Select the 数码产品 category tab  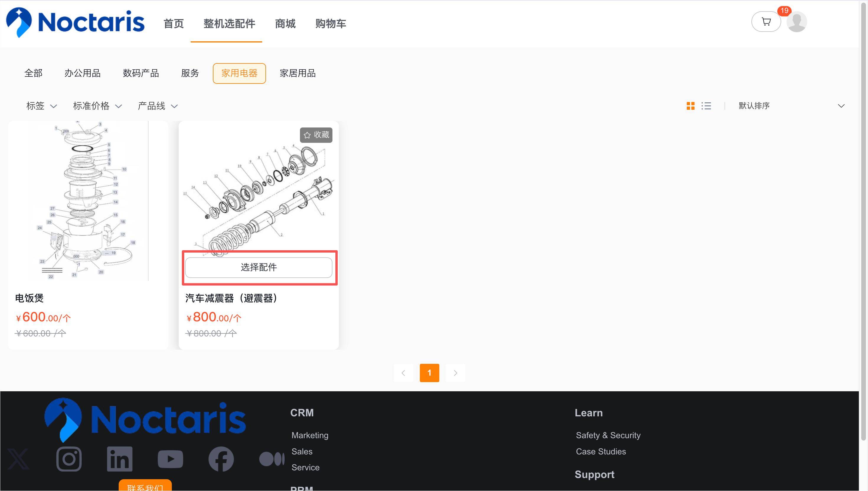pyautogui.click(x=141, y=73)
